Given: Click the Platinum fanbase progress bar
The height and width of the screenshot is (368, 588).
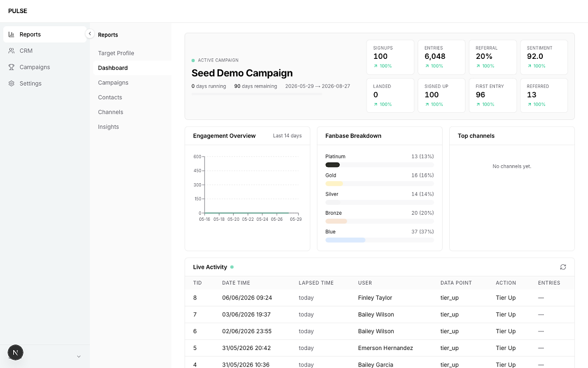Looking at the screenshot, I should point(379,165).
